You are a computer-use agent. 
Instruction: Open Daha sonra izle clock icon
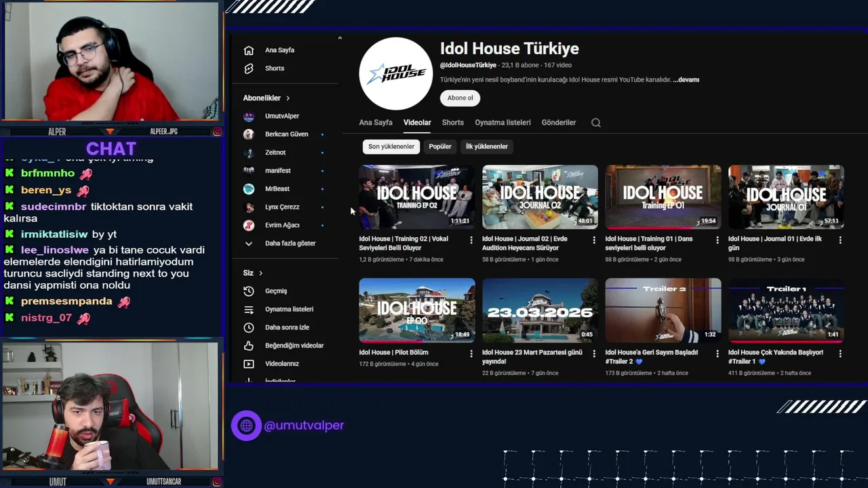click(249, 327)
